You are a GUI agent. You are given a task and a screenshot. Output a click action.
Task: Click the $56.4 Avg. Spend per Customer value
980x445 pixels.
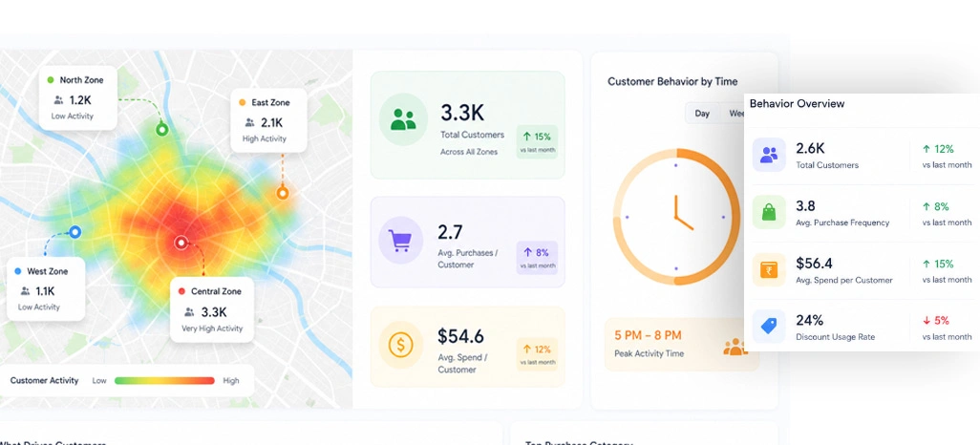814,264
